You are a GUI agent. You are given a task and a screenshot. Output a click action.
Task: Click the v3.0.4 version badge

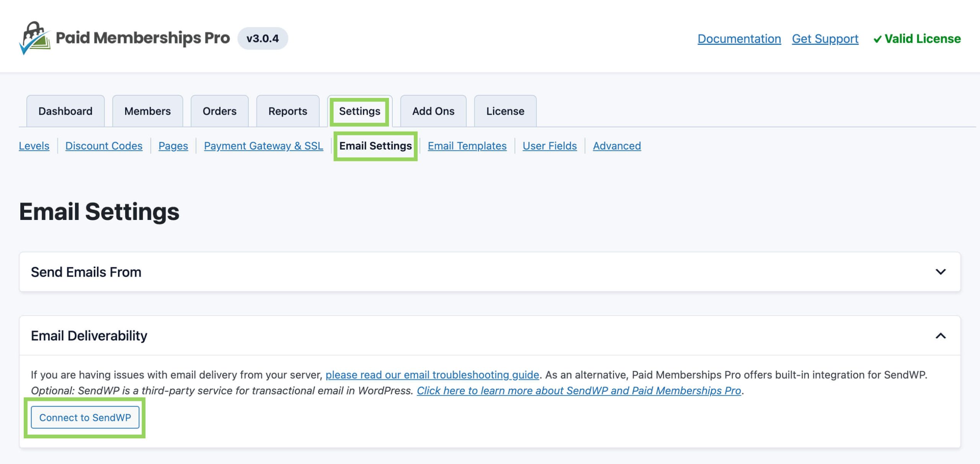tap(263, 38)
